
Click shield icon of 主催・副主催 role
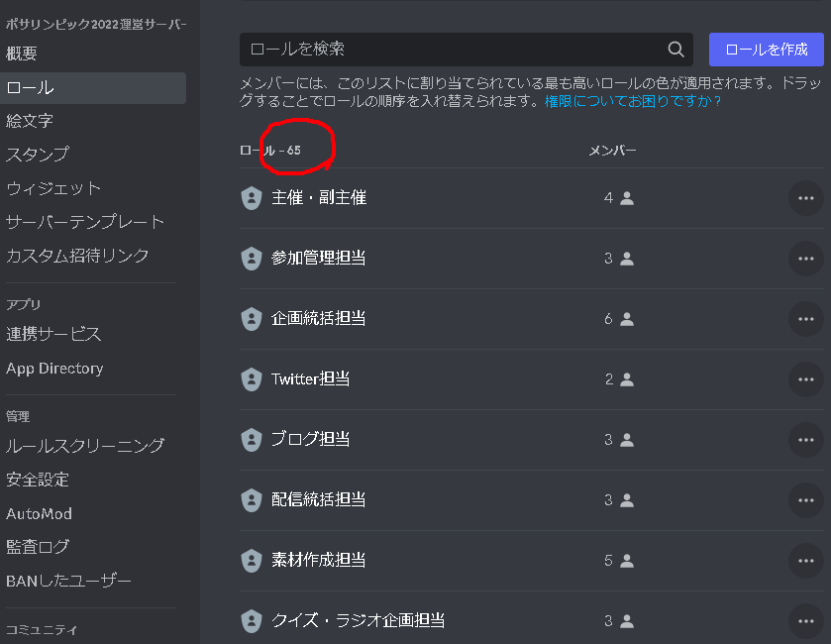[252, 198]
